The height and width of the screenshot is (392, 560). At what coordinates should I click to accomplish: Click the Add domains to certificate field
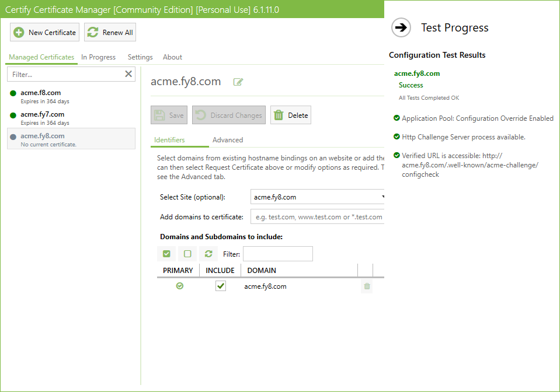pos(318,217)
